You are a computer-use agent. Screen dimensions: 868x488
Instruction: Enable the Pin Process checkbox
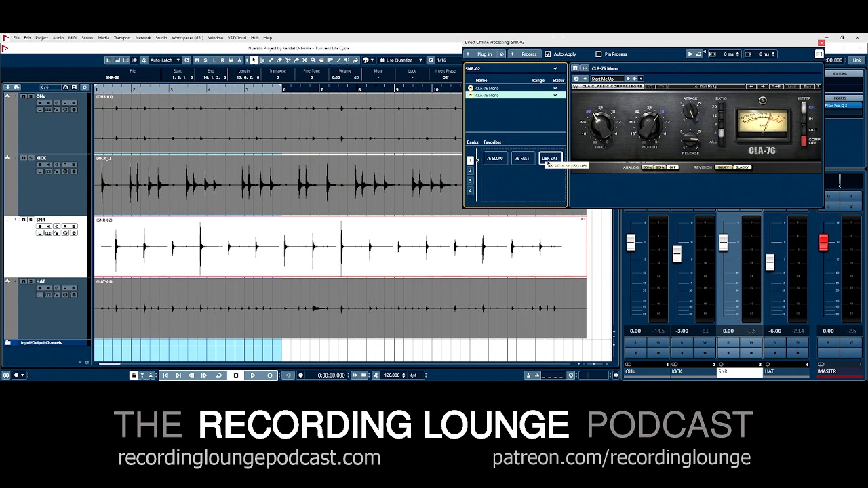(598, 54)
